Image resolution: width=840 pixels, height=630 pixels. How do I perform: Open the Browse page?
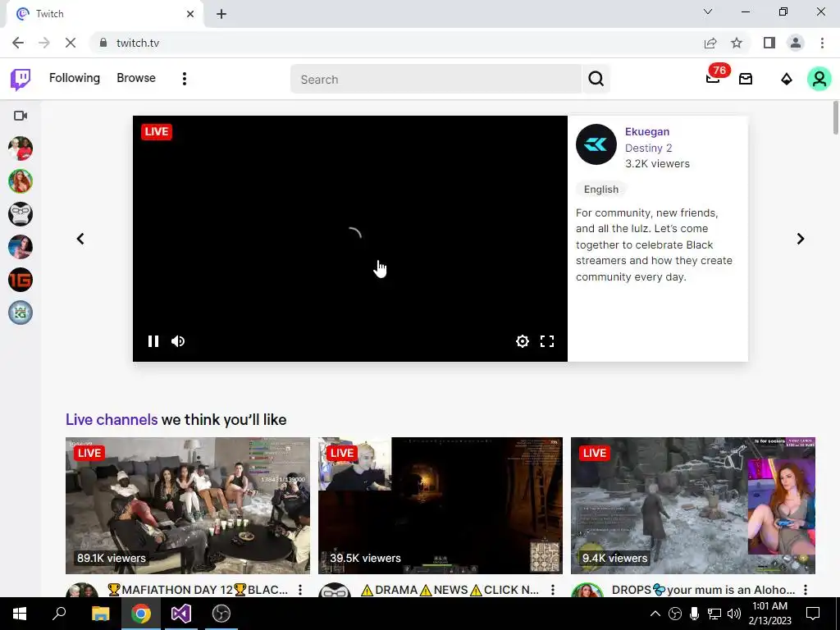click(x=136, y=78)
